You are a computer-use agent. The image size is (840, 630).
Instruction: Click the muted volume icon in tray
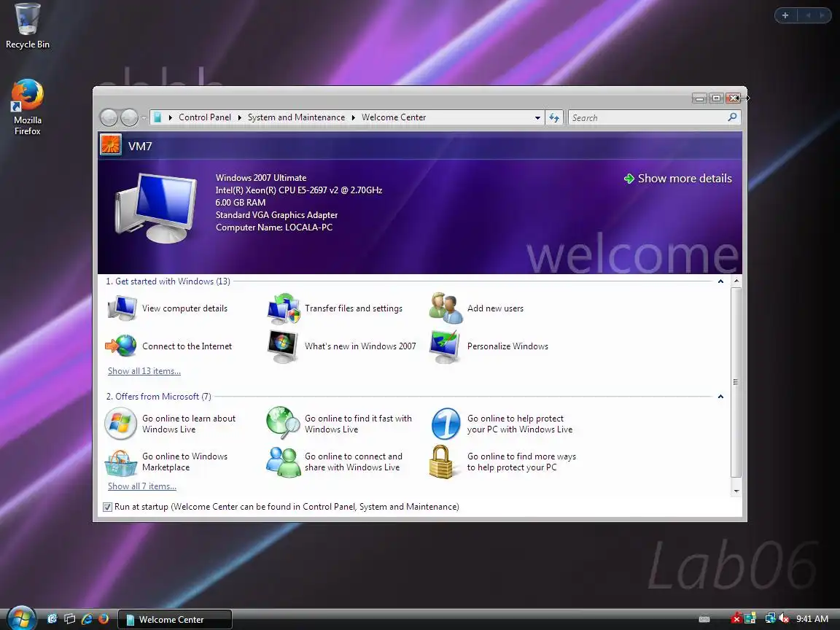pos(784,619)
